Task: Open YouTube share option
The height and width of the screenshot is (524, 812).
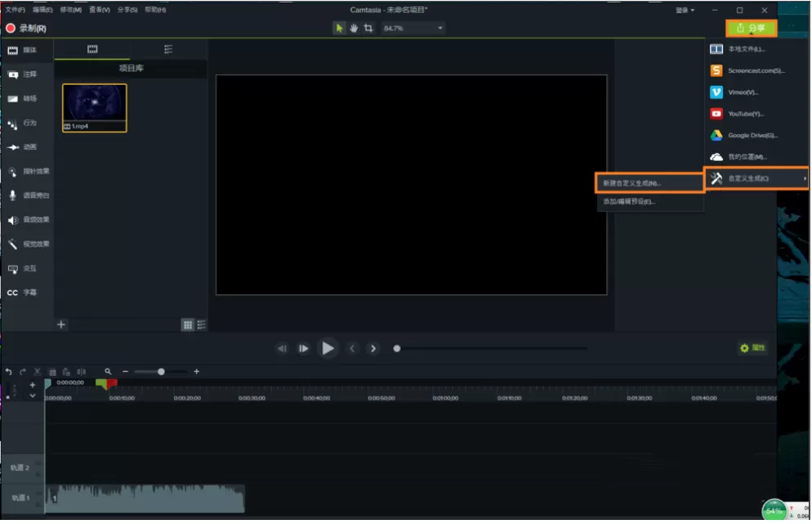Action: pos(743,114)
